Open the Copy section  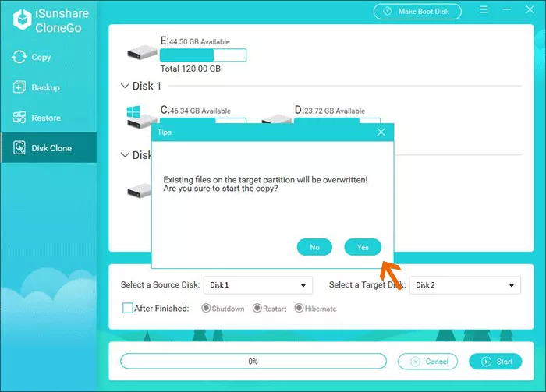click(48, 57)
